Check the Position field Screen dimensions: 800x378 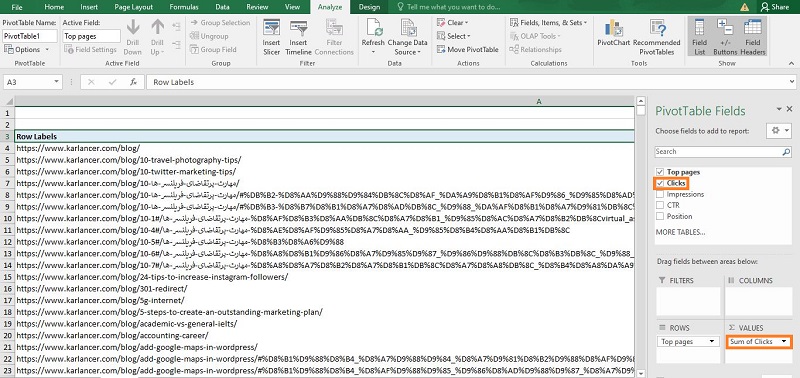660,216
